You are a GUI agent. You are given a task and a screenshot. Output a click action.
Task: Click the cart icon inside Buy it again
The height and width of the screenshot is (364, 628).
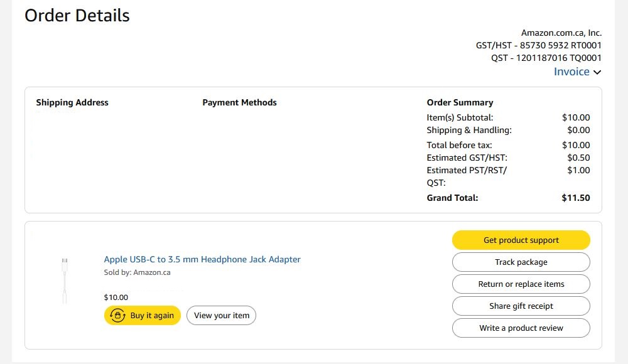[117, 315]
